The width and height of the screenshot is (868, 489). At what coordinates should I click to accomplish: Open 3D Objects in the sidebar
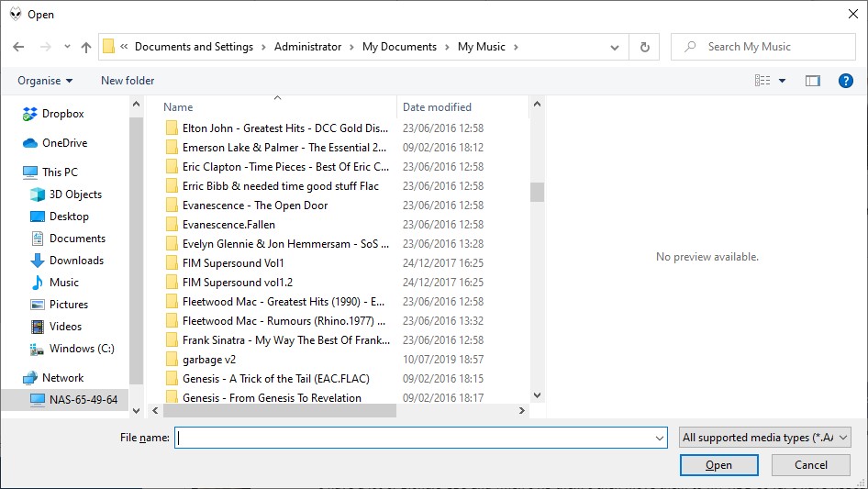66,194
